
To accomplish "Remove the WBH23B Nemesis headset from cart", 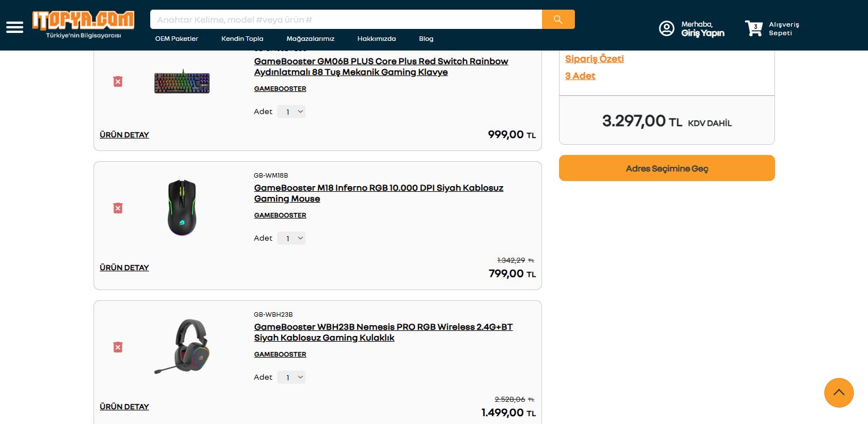I will [x=118, y=347].
